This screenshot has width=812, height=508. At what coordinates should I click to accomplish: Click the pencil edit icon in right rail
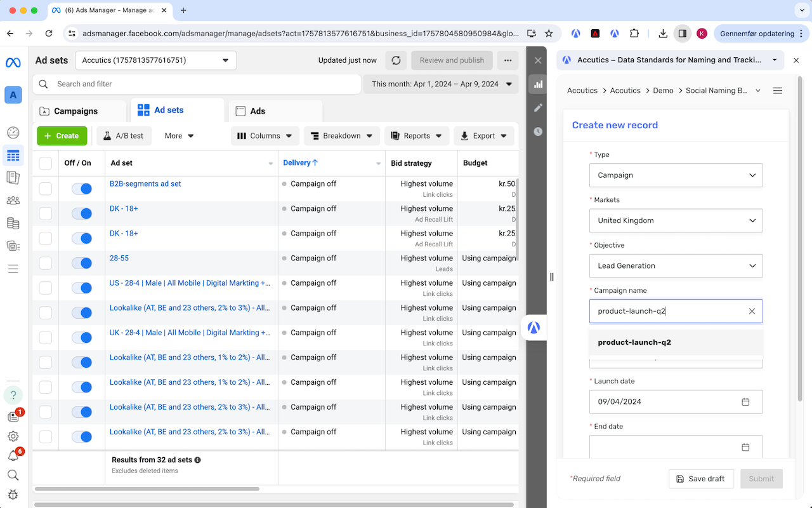[x=538, y=108]
